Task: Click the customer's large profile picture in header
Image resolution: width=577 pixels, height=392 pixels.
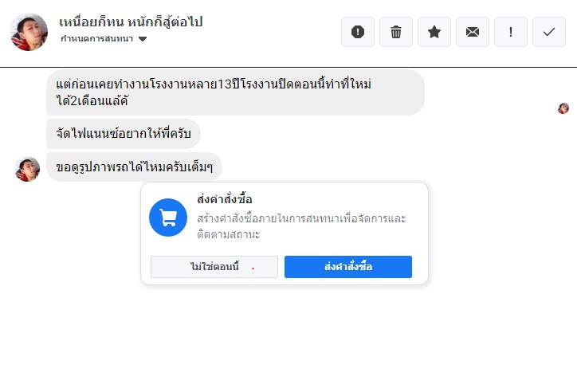Action: pyautogui.click(x=29, y=32)
